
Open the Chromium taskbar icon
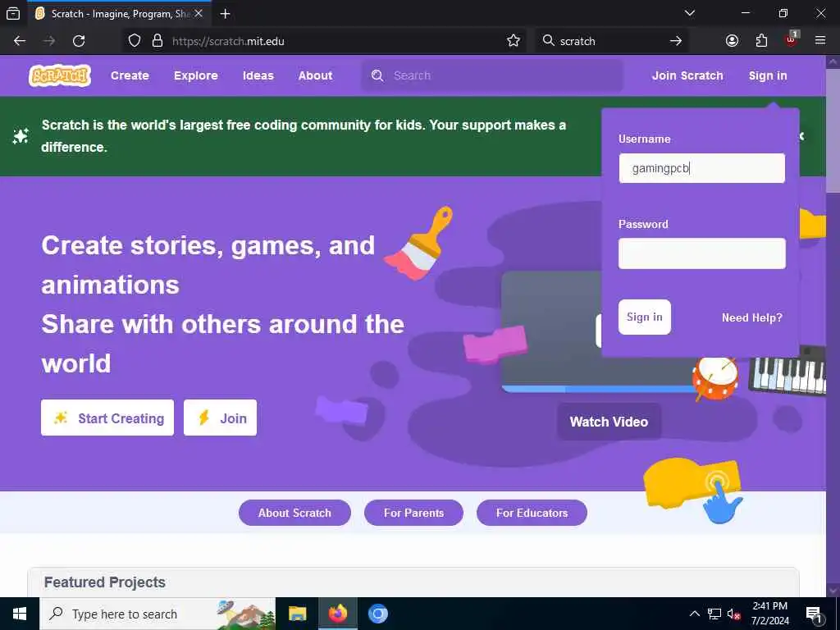pyautogui.click(x=377, y=614)
